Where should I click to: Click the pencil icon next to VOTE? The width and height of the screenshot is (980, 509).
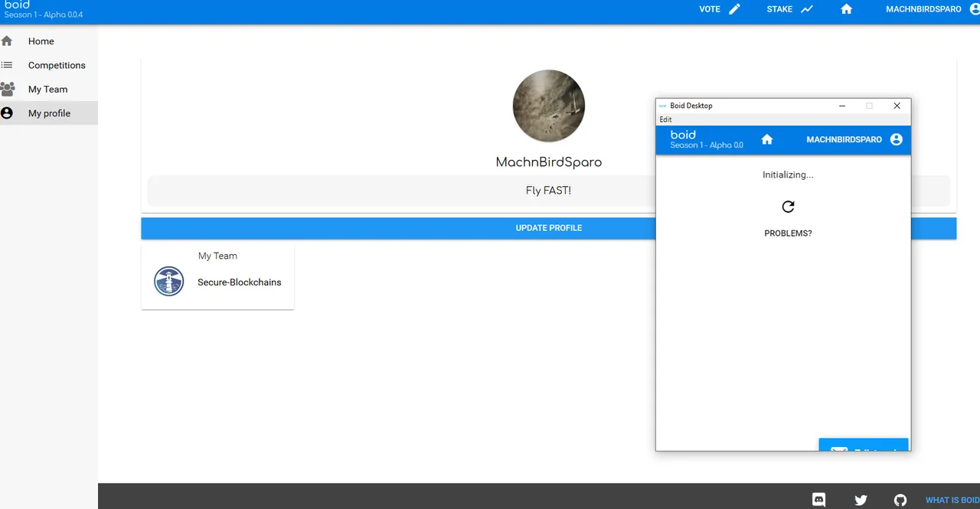coord(734,9)
